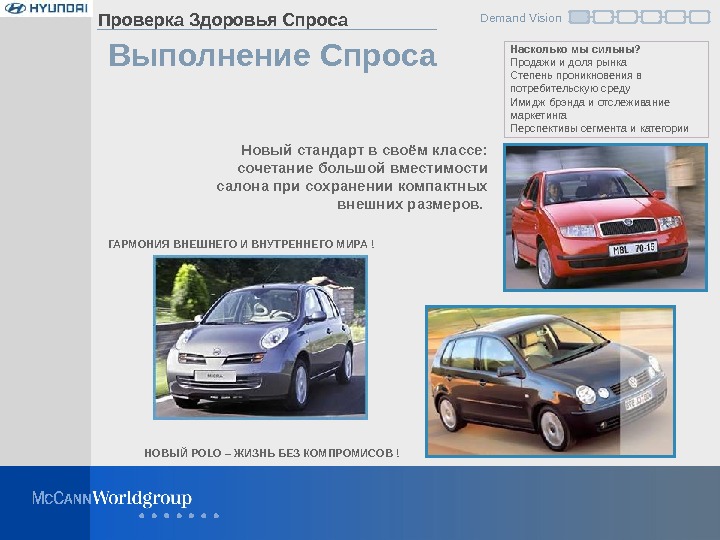This screenshot has width=720, height=540.
Task: Click the 'Demand Vision' label
Action: point(521,18)
